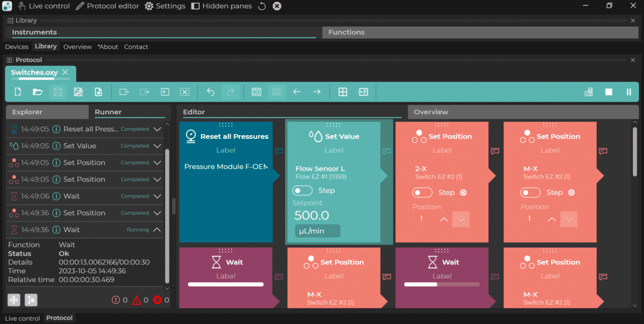Viewport: 644px width, 324px height.
Task: Collapse the running Wait entry details
Action: click(157, 230)
